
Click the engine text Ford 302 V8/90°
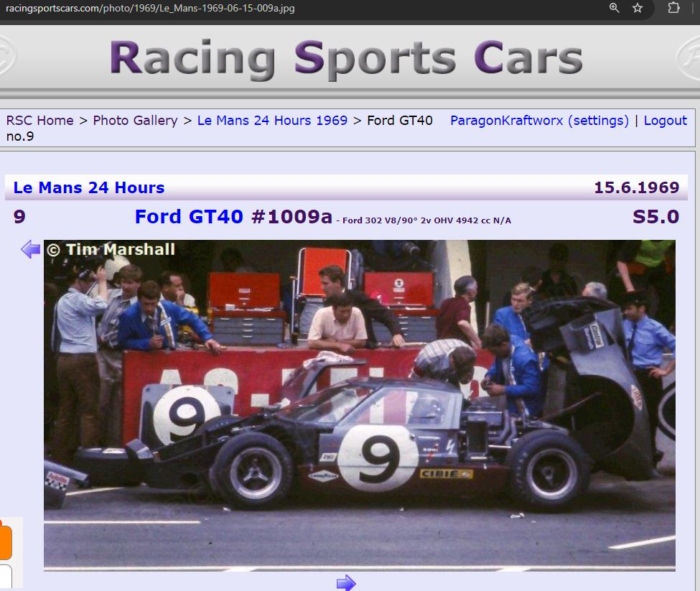380,220
